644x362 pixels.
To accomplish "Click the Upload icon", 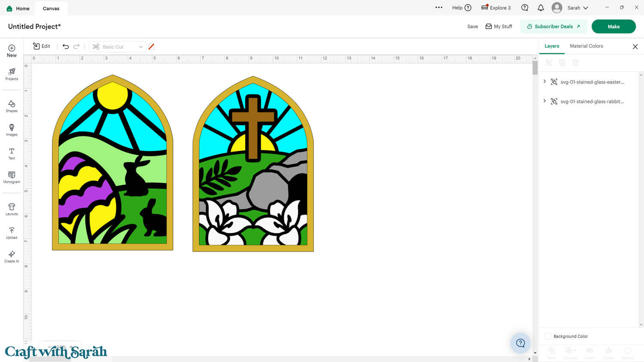I will pos(12,233).
